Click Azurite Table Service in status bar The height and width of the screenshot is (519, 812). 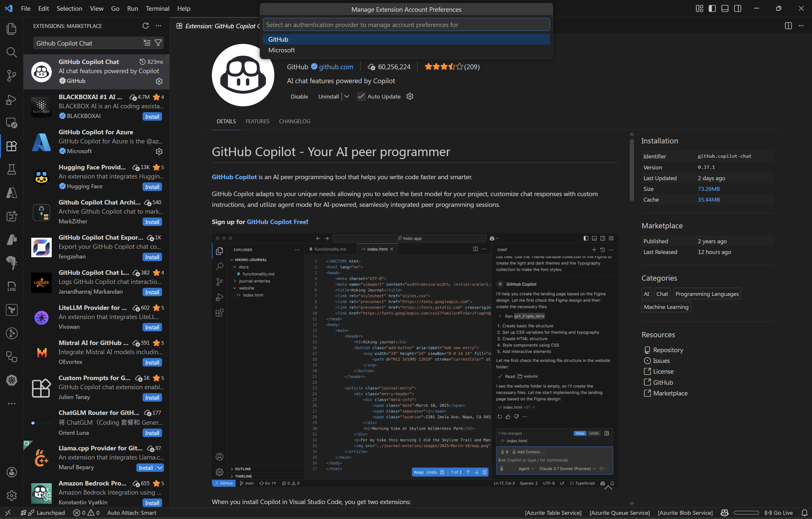click(553, 512)
